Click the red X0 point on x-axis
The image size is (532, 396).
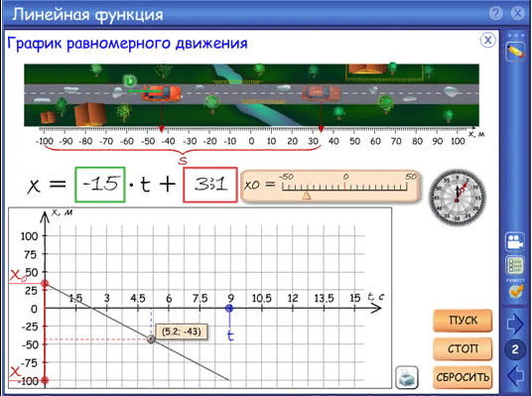pos(45,283)
